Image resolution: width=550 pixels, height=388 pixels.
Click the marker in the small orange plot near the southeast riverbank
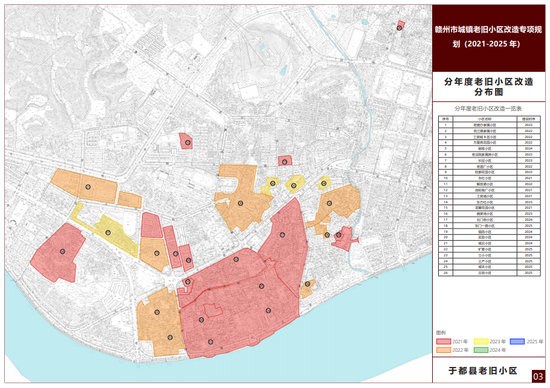coord(307,284)
